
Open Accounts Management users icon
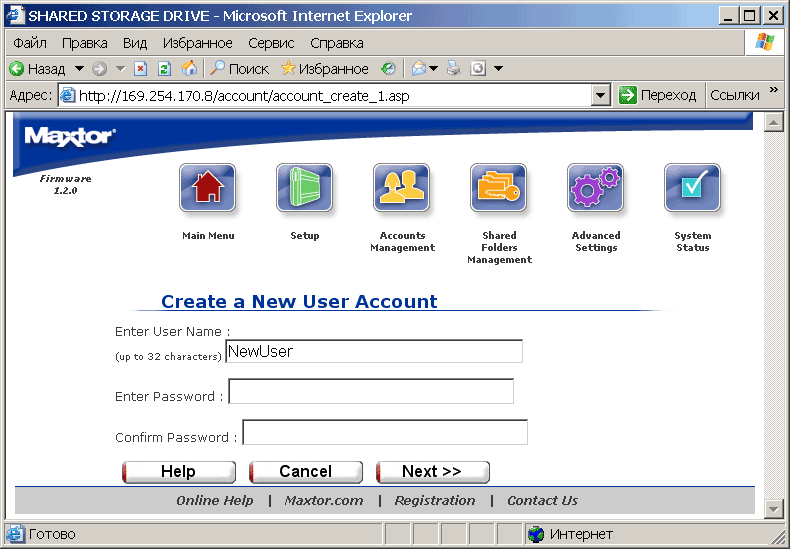(x=402, y=188)
